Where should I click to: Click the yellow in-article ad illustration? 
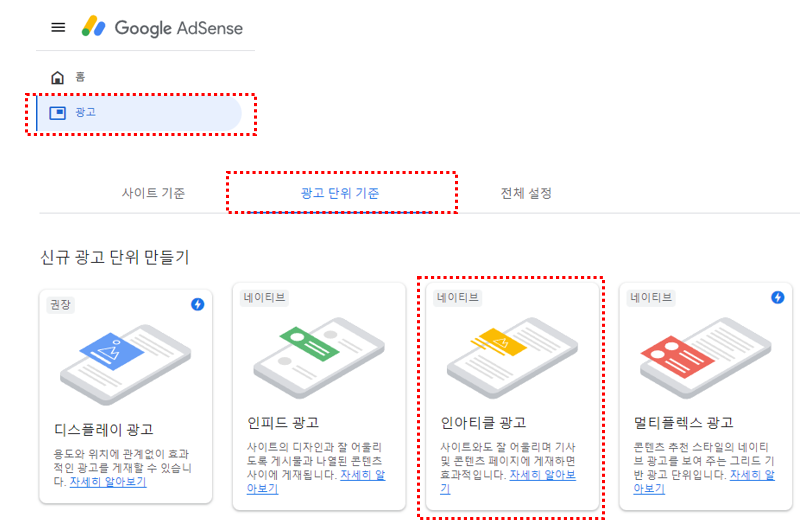tap(512, 357)
